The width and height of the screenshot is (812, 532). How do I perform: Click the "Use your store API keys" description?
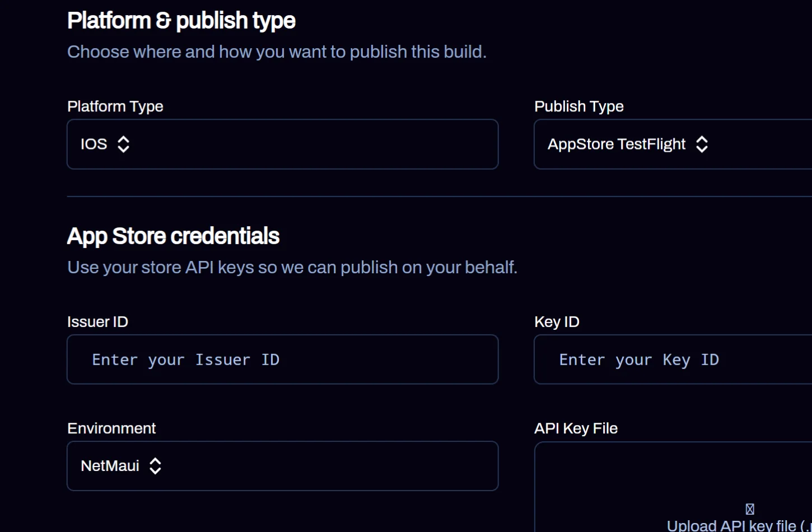(x=292, y=267)
